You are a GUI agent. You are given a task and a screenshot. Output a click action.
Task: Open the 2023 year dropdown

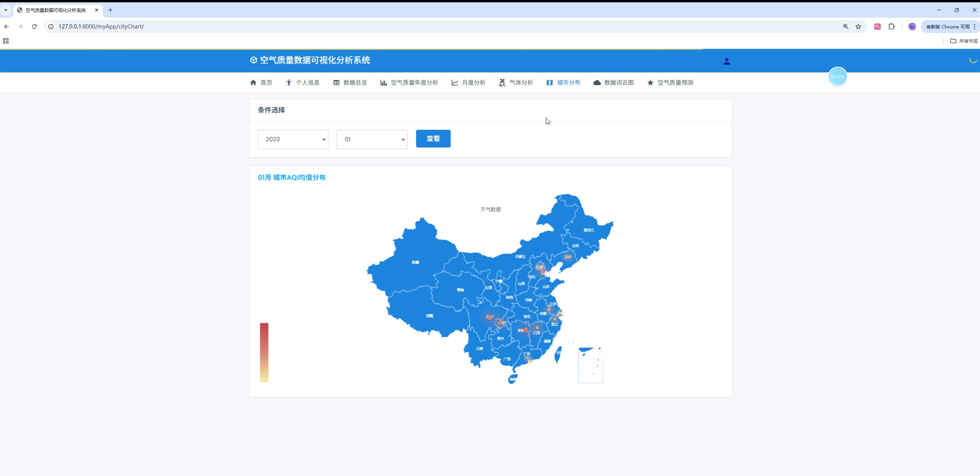click(x=293, y=139)
